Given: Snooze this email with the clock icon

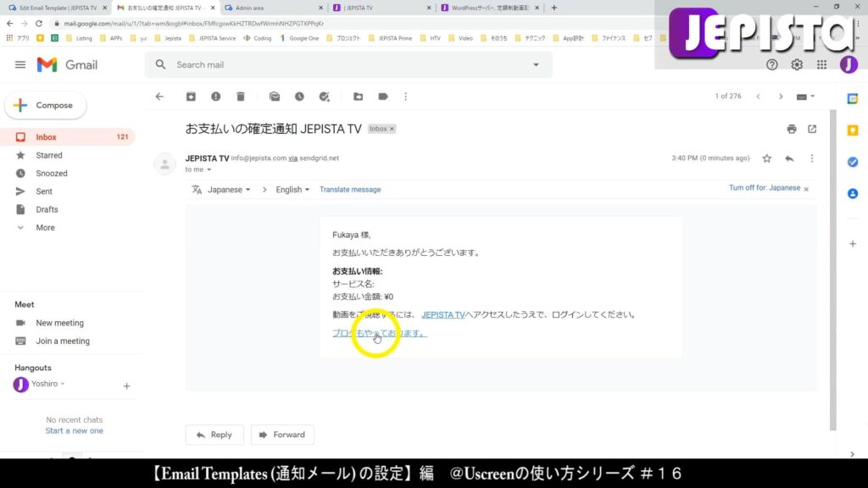Looking at the screenshot, I should (x=299, y=97).
